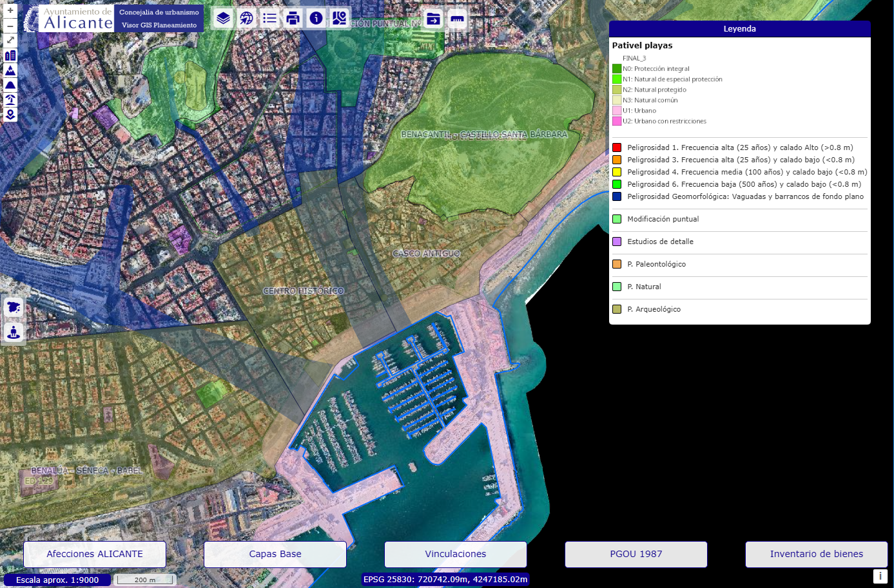Viewport: 894px width, 588px height.
Task: Activate the ruler measurement tool
Action: click(x=457, y=19)
